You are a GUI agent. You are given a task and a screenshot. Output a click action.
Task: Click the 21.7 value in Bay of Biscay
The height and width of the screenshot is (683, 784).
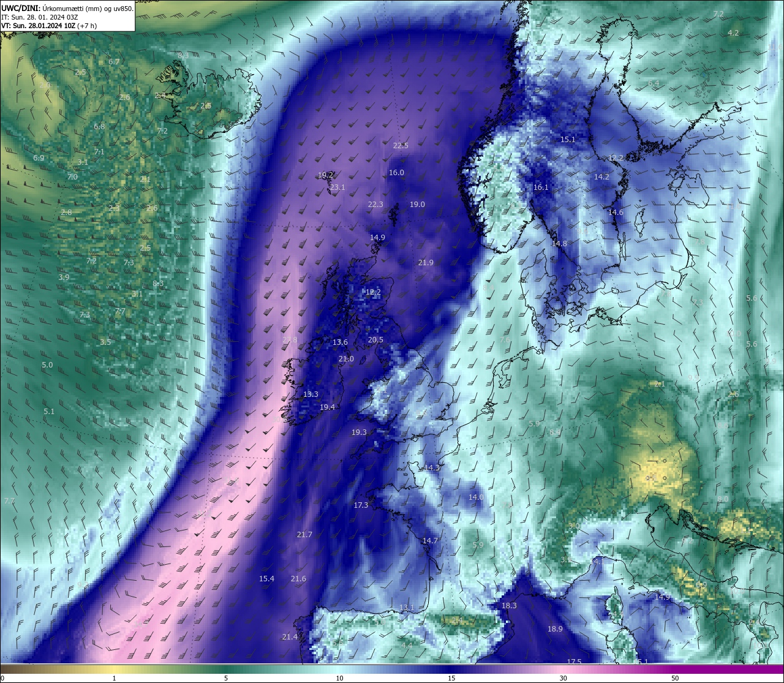point(304,535)
